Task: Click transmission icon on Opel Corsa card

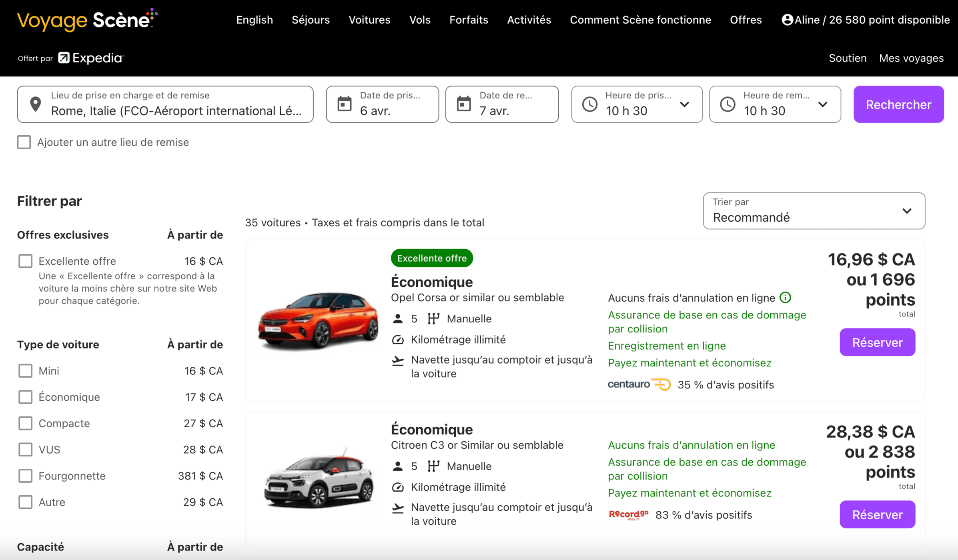Action: pos(433,319)
